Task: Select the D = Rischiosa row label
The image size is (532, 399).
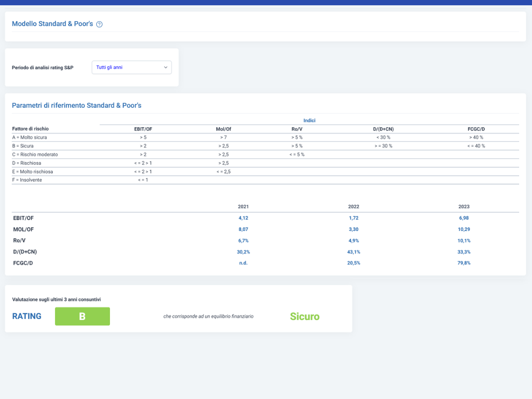Action: [x=27, y=163]
